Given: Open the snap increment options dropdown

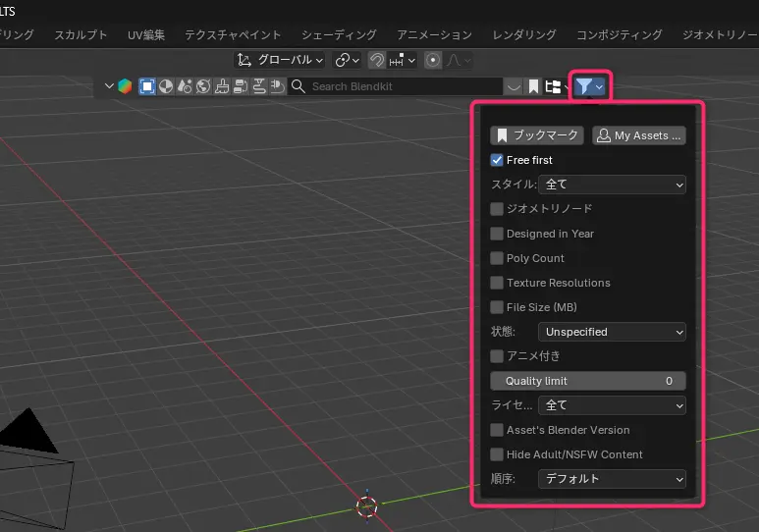Looking at the screenshot, I should [x=402, y=61].
